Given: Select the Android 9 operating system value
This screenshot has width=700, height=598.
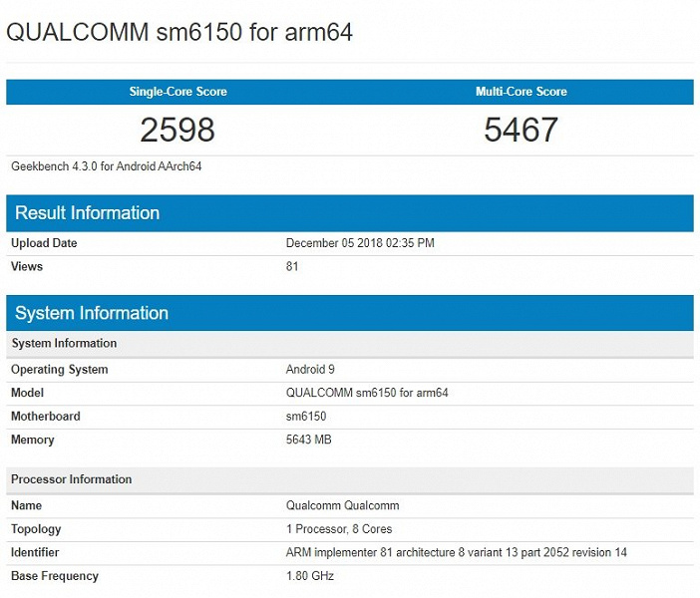Looking at the screenshot, I should (x=310, y=370).
